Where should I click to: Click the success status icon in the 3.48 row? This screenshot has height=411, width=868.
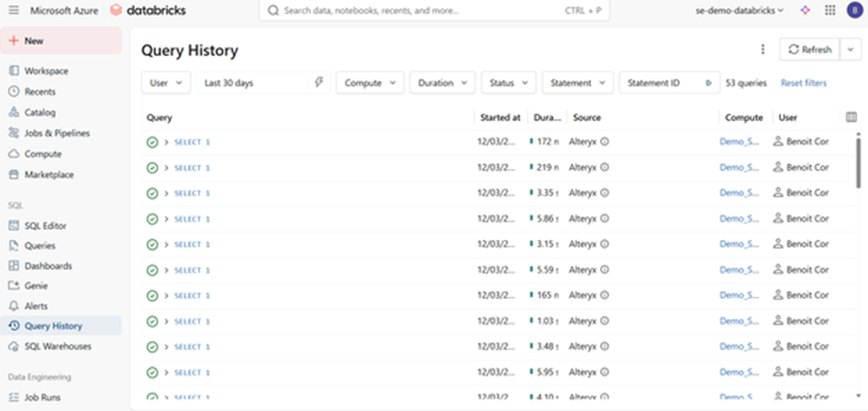click(153, 347)
